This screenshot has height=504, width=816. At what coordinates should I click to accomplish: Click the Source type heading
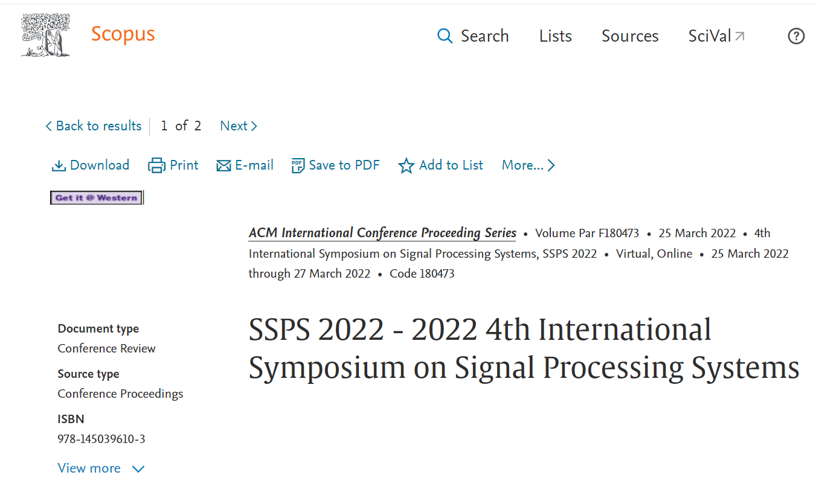click(x=88, y=374)
